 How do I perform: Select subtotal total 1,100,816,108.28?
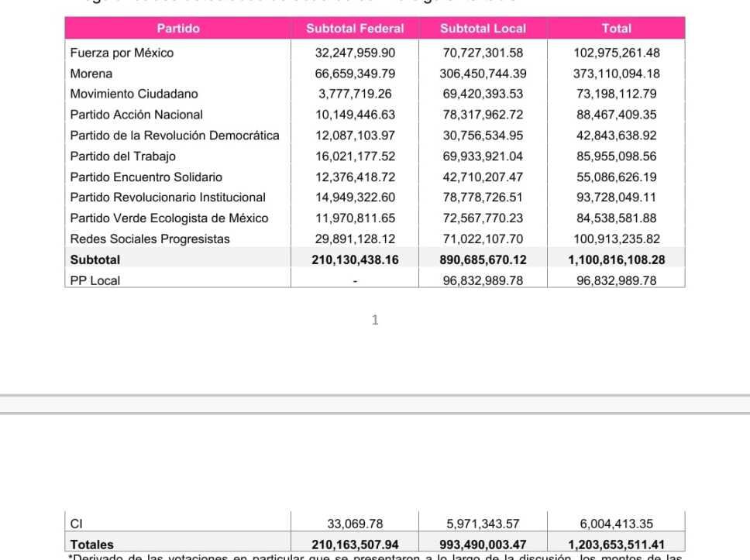point(617,259)
